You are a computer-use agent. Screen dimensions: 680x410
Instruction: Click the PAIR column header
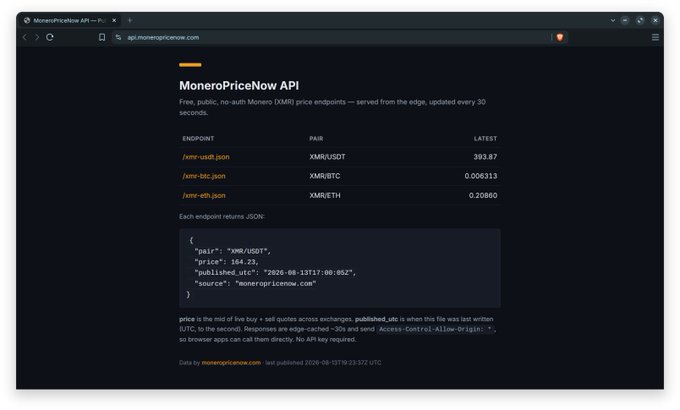316,138
